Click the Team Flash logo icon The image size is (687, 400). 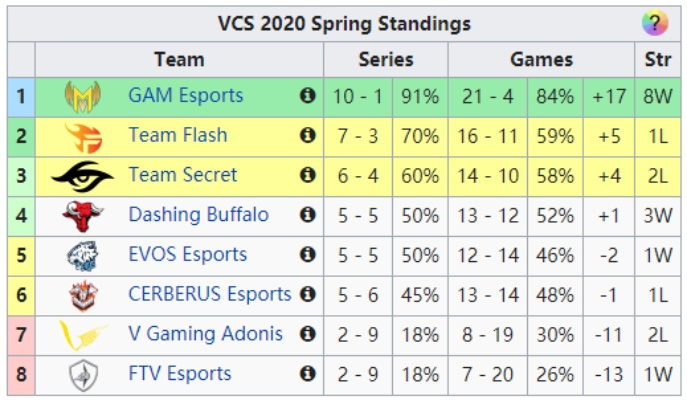click(82, 136)
